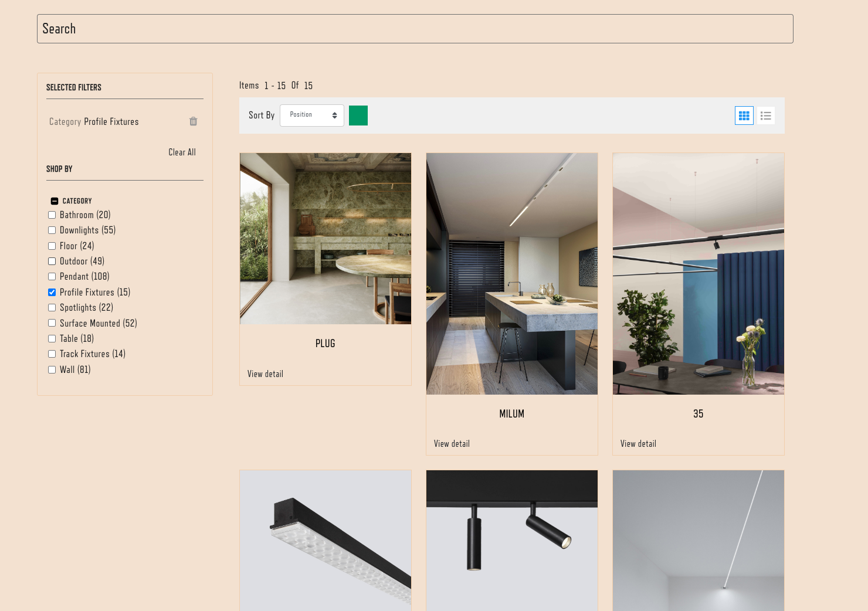Uncheck the Profile Fixtures checkbox
The height and width of the screenshot is (611, 868).
[52, 293]
